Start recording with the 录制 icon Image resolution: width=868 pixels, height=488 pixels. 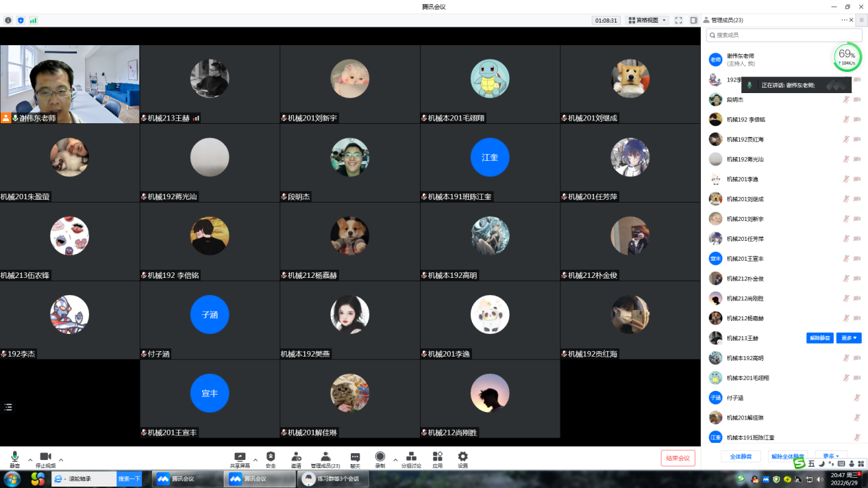(380, 459)
